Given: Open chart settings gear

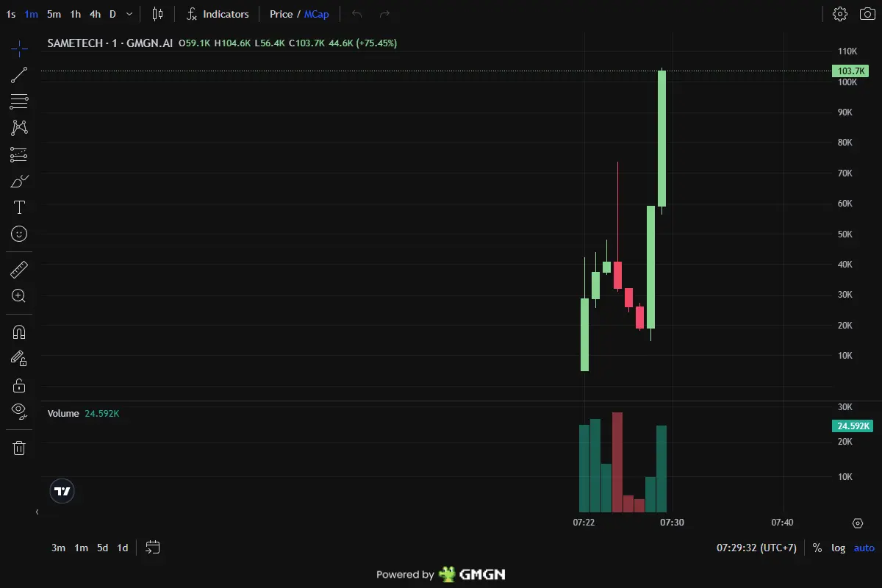Looking at the screenshot, I should pos(840,14).
